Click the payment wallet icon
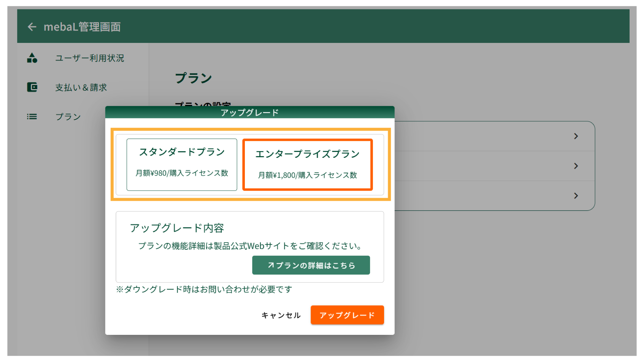This screenshot has width=644, height=362. 32,87
